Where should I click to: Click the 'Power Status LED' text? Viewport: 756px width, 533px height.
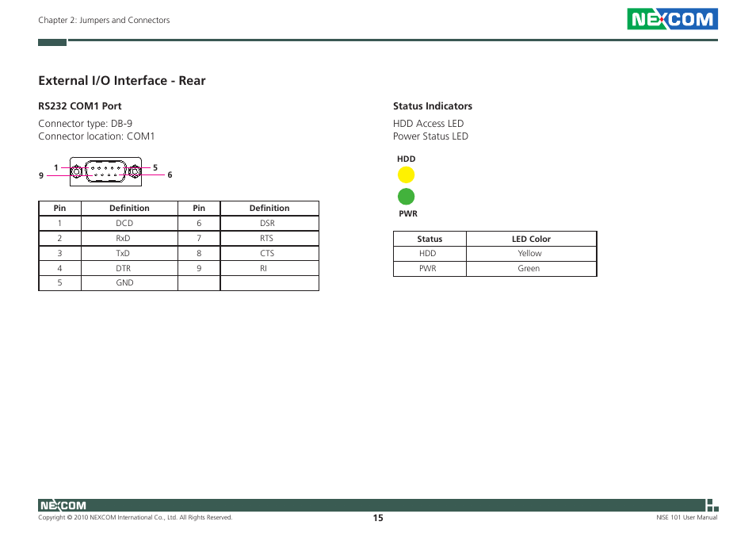point(430,136)
